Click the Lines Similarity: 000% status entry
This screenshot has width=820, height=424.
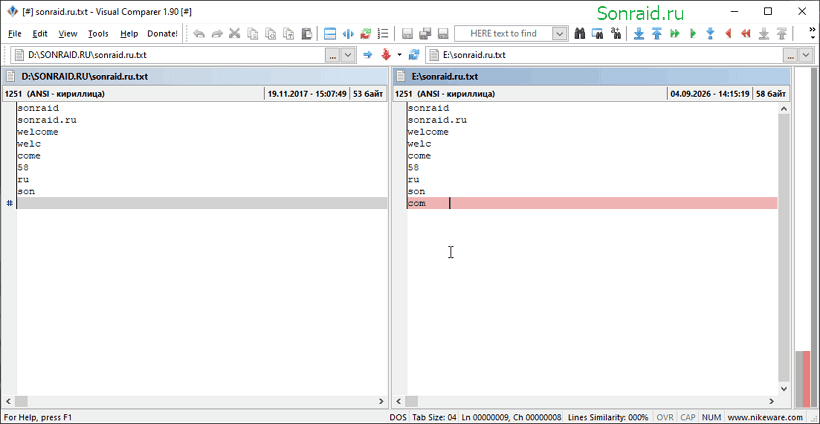(x=609, y=417)
